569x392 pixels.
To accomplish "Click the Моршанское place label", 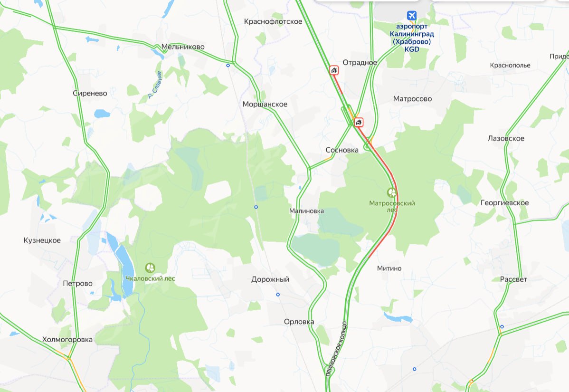I will (265, 104).
